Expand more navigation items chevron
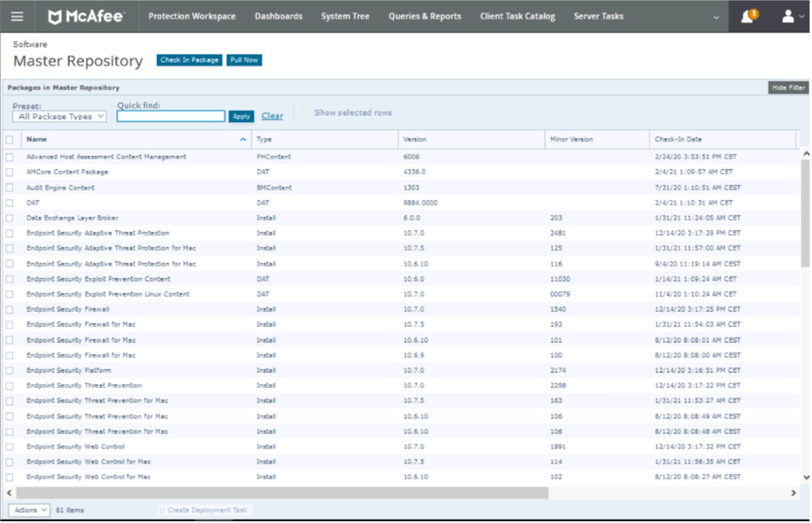Viewport: 812px width, 523px height. tap(716, 17)
